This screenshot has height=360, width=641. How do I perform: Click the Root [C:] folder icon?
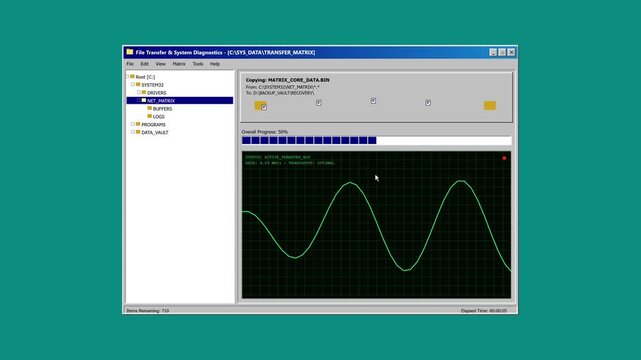click(x=132, y=76)
